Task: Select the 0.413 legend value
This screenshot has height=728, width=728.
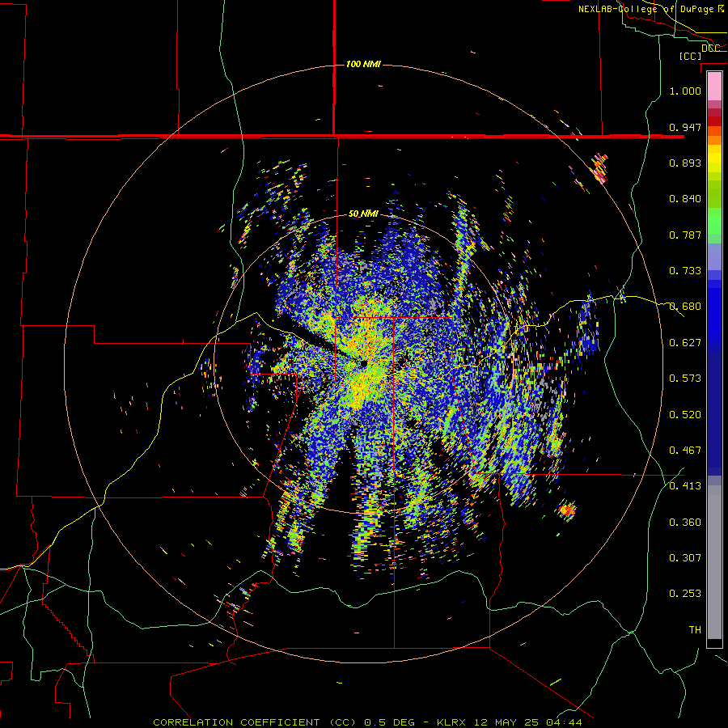Action: click(x=685, y=486)
